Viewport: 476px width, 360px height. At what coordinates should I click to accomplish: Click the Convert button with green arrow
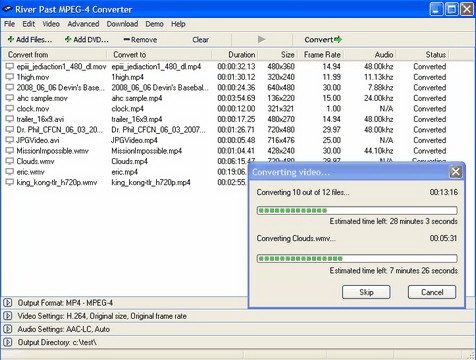pyautogui.click(x=323, y=40)
